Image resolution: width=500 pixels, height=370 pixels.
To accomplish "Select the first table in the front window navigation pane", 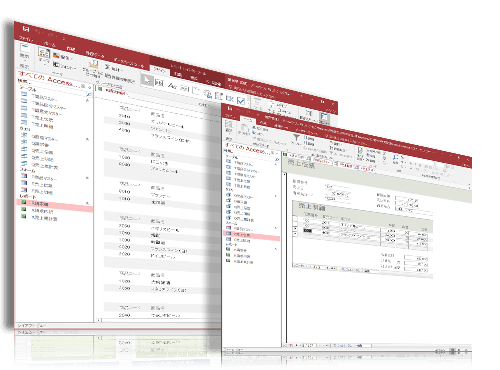I will [240, 164].
